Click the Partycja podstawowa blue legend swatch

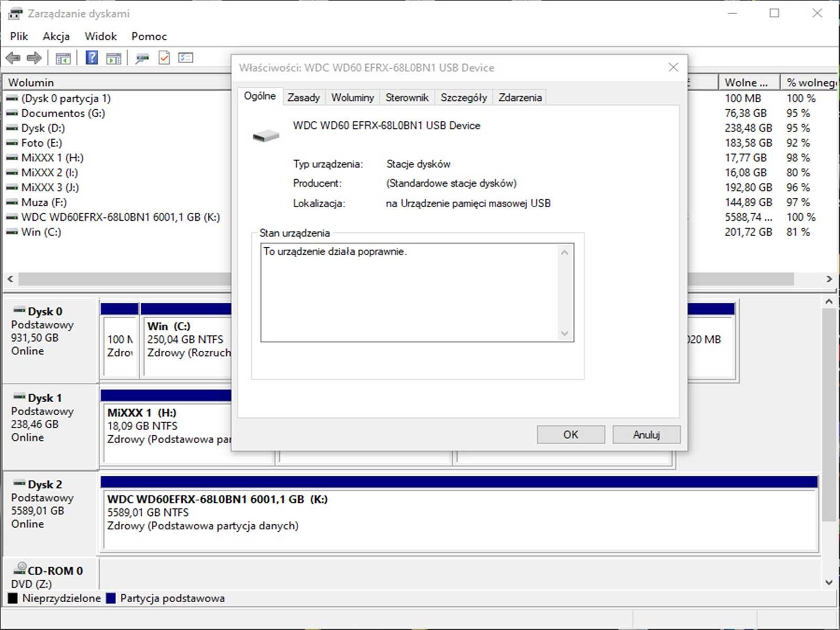tap(111, 598)
